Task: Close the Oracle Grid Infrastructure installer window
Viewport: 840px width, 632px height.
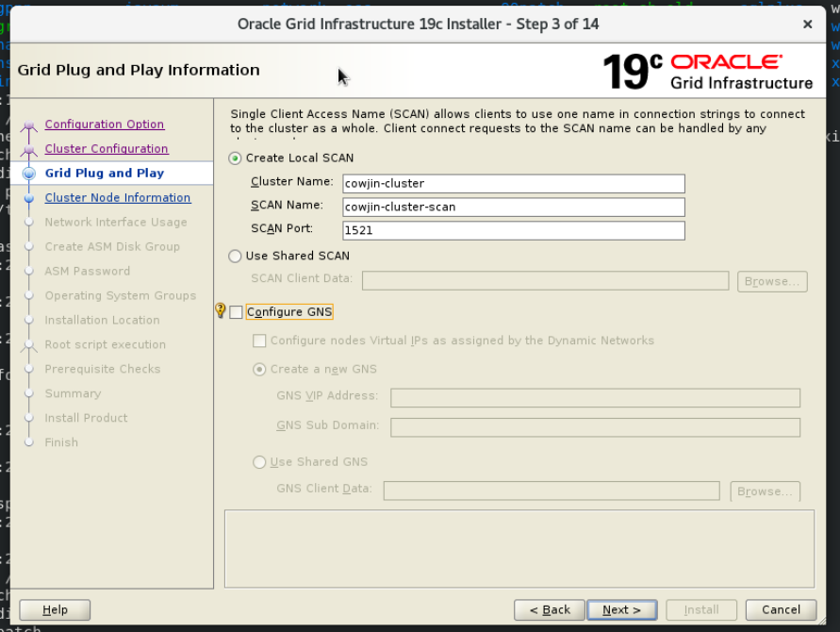Action: tap(807, 25)
